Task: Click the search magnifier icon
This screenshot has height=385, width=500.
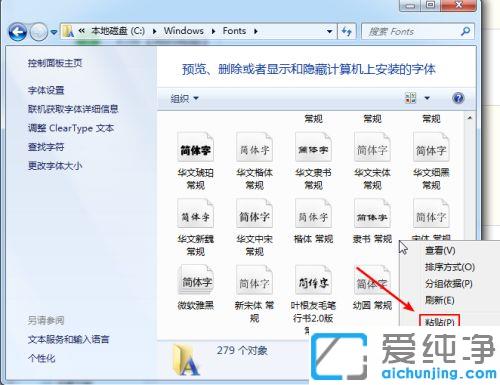Action: (x=465, y=31)
